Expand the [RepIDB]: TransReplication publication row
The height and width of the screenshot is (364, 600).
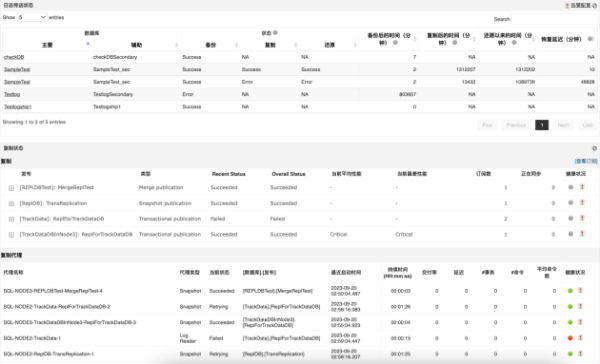tap(11, 204)
